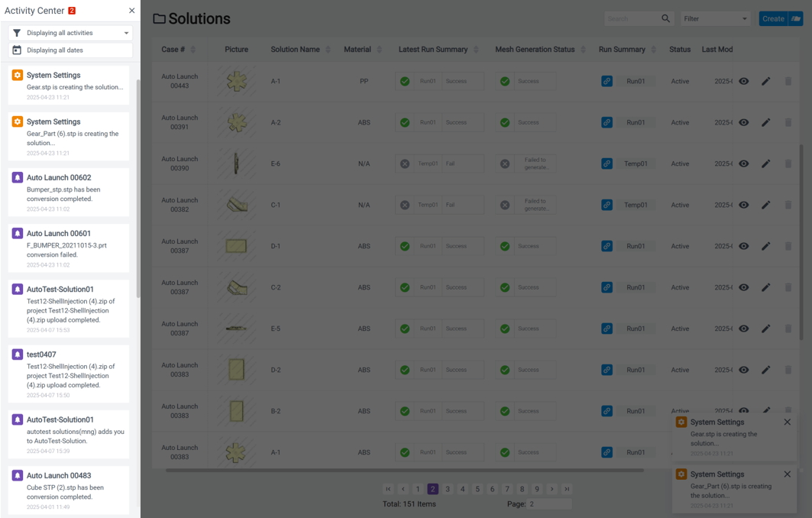Sort the table by Solution Name column
Viewport: 812px width, 518px height.
tap(328, 50)
